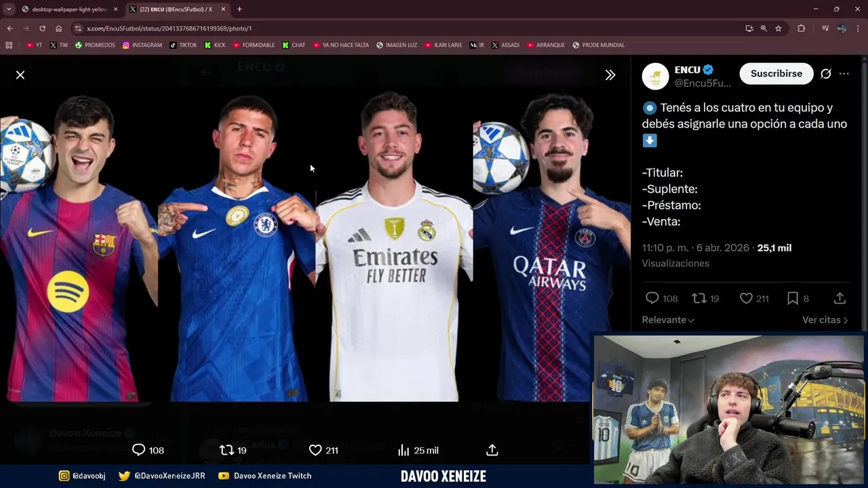Viewport: 868px width, 488px height.
Task: Open the IMAGEN LUZ bookmark
Action: 397,45
